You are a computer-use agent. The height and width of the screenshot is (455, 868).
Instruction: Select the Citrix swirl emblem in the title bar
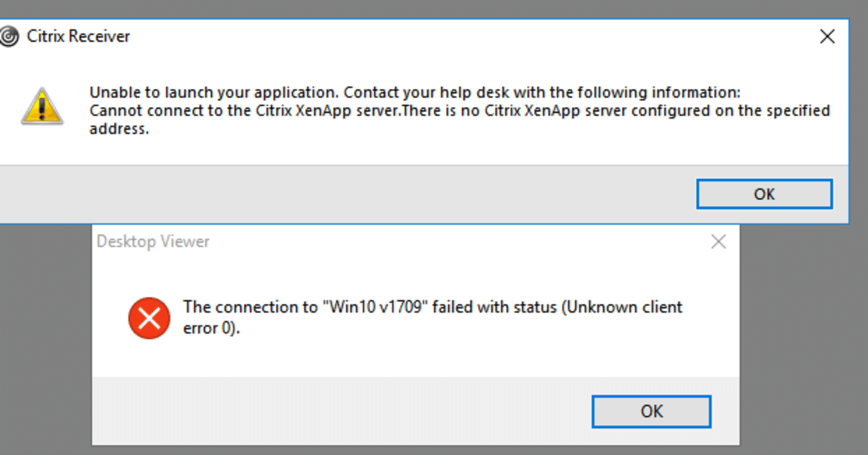click(x=9, y=35)
